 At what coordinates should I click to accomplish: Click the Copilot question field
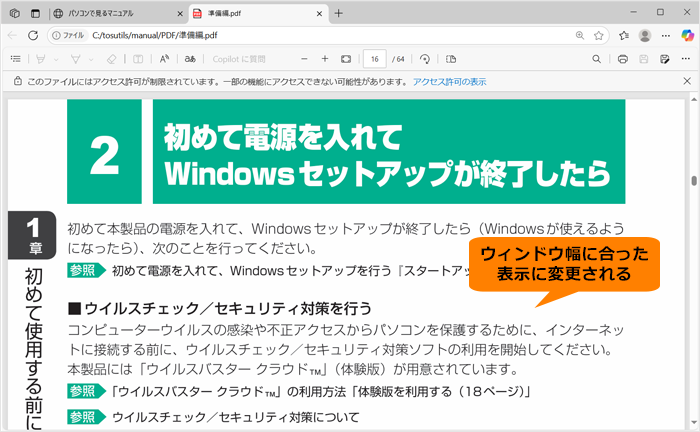(239, 59)
